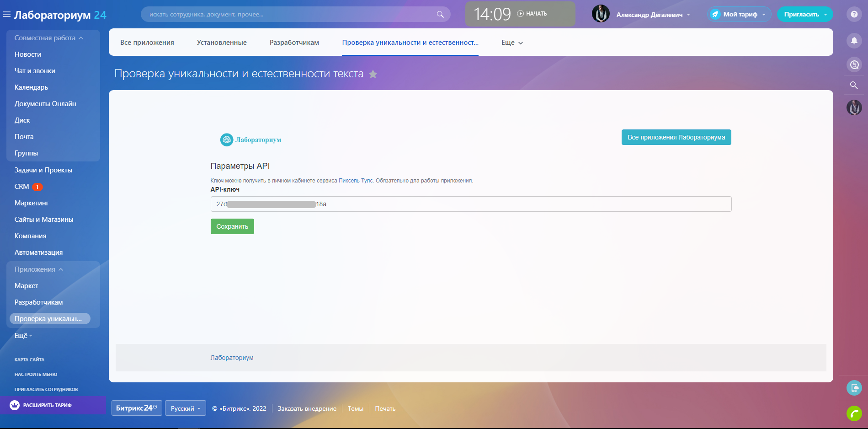Open the Лабораториум footer link
868x429 pixels.
[x=232, y=358]
